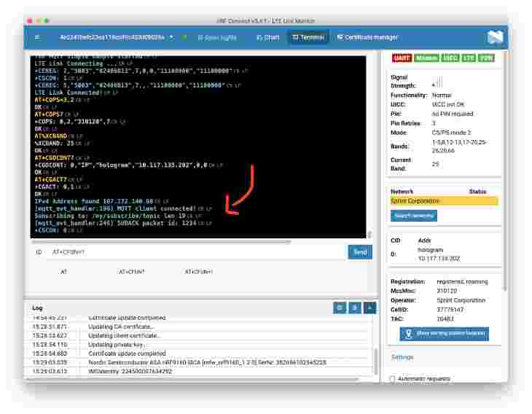Click the AT command input field
The width and height of the screenshot is (532, 414).
click(x=196, y=252)
